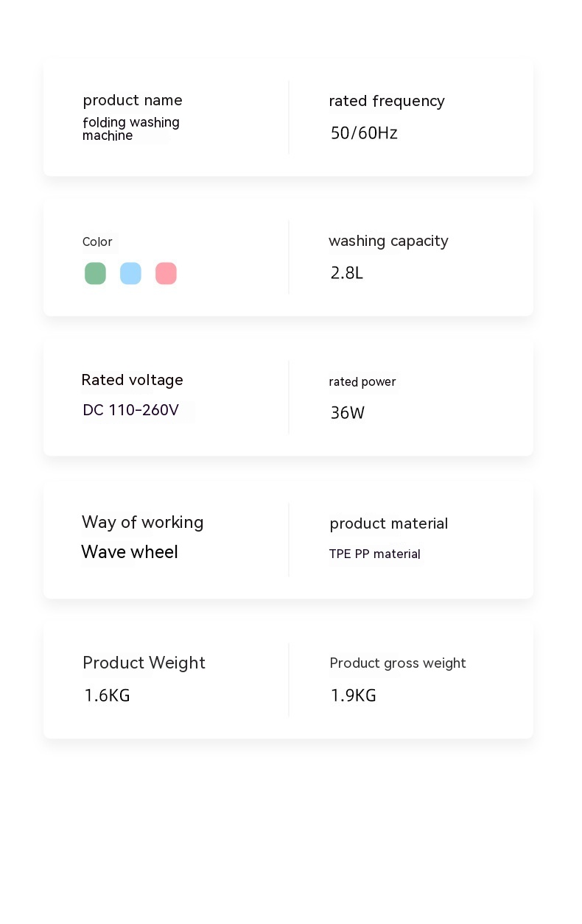The image size is (582, 924).
Task: Select the "TPE PP material" text
Action: click(x=374, y=554)
